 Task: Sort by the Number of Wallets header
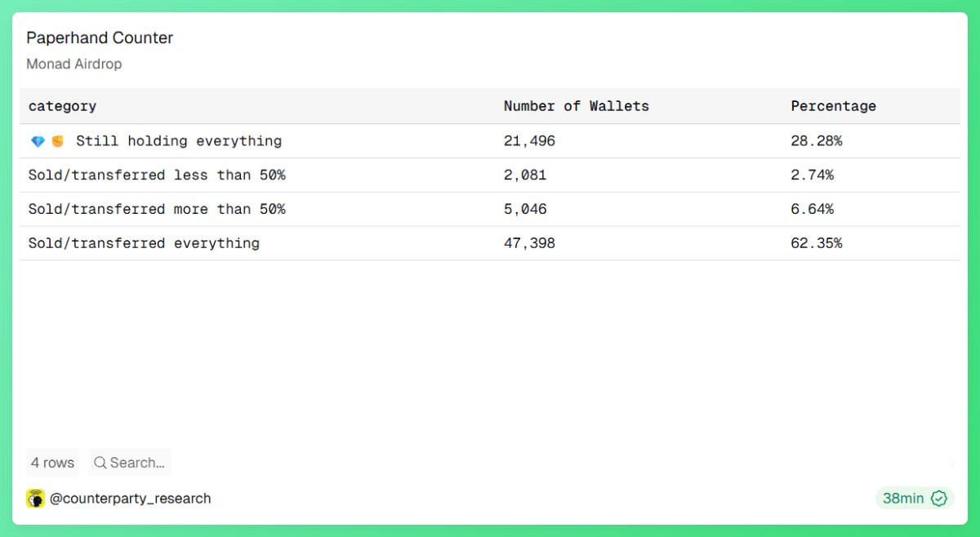point(576,106)
